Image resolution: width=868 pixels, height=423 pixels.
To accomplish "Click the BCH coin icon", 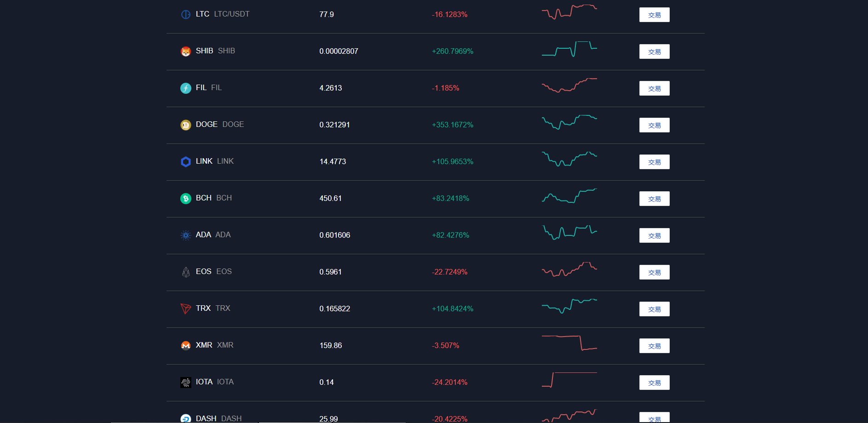I will coord(186,199).
